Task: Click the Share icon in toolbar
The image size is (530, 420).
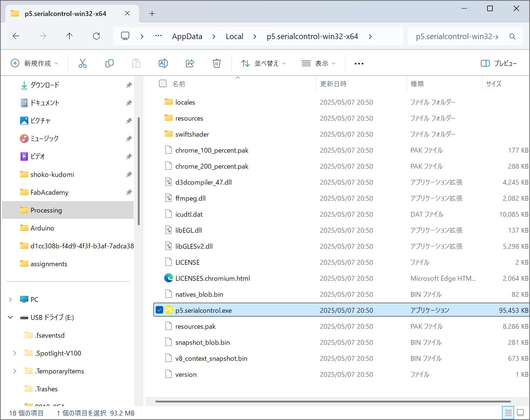Action: pos(190,63)
